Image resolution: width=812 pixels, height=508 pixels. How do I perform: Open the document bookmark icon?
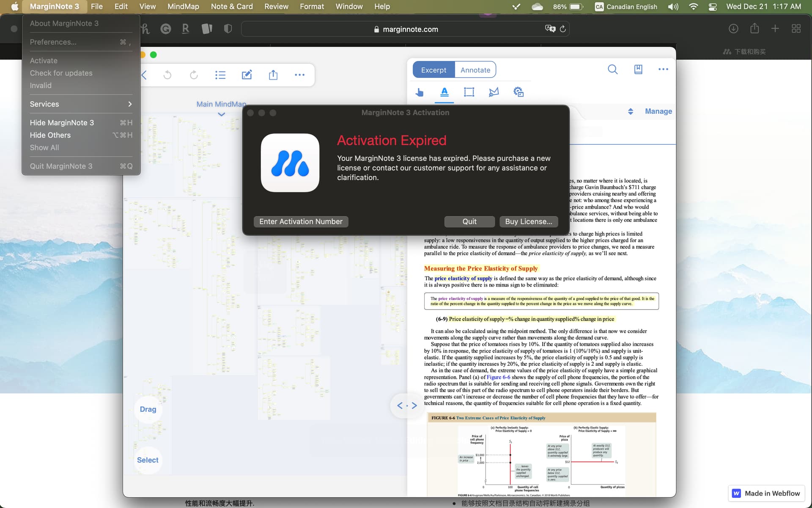coord(638,69)
